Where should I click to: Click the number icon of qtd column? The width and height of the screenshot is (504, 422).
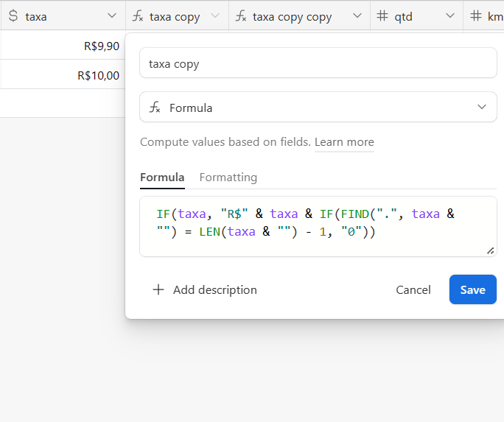(382, 15)
